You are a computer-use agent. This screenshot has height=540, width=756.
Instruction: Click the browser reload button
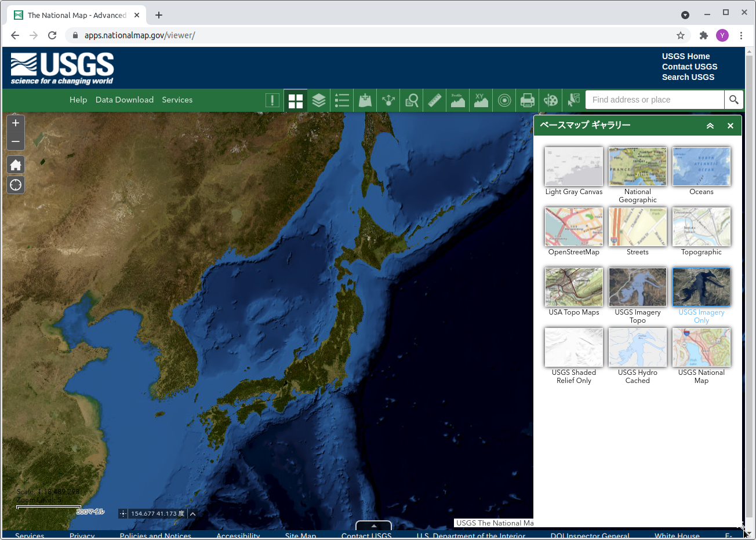(x=52, y=35)
